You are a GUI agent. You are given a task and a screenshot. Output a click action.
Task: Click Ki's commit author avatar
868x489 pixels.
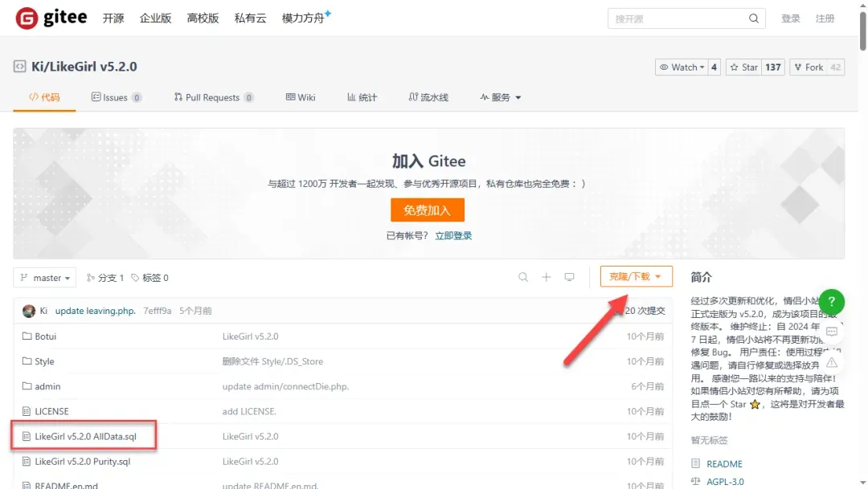pos(29,311)
